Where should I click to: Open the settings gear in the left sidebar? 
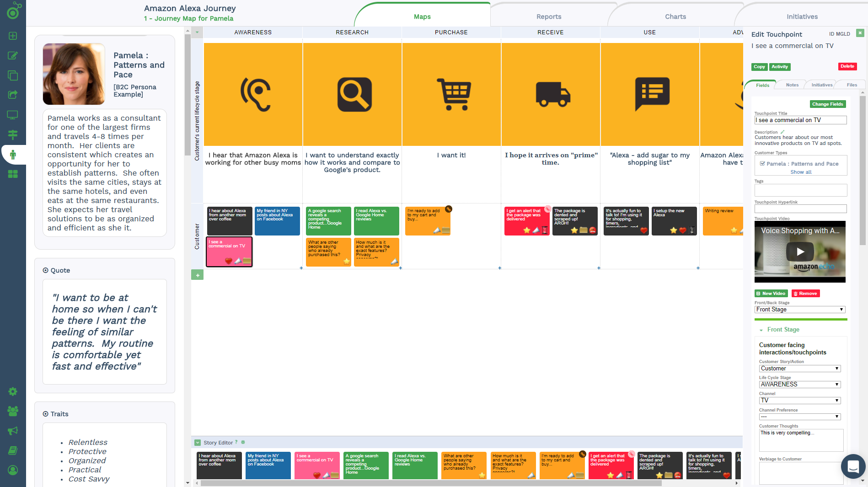pos(13,391)
